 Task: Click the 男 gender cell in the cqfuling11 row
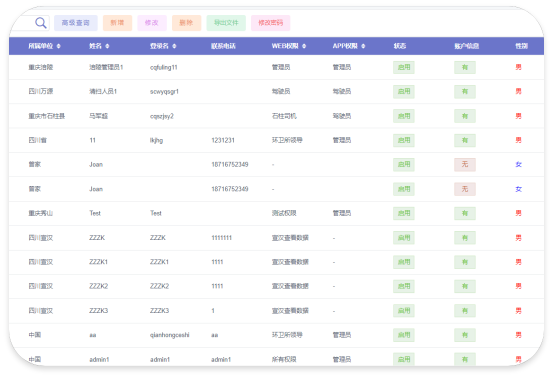(x=518, y=67)
